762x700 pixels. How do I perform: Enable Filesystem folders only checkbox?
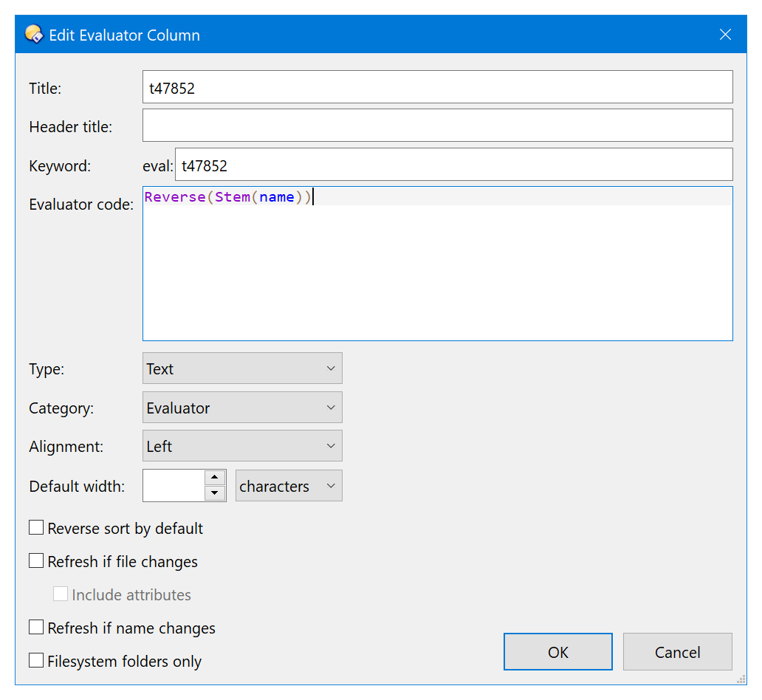36,661
